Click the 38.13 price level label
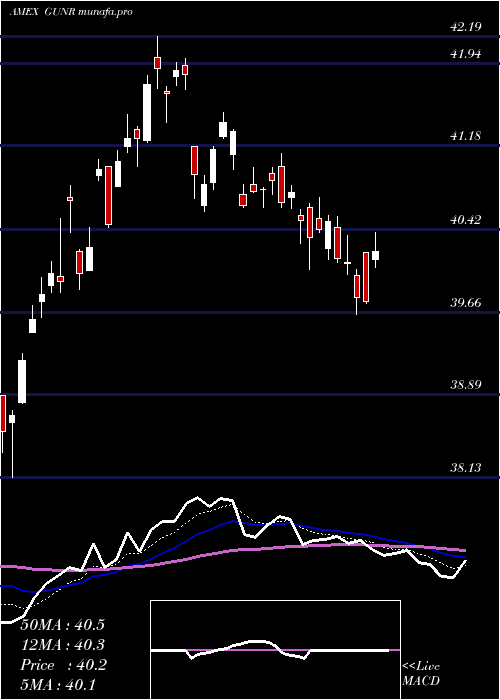 466,467
